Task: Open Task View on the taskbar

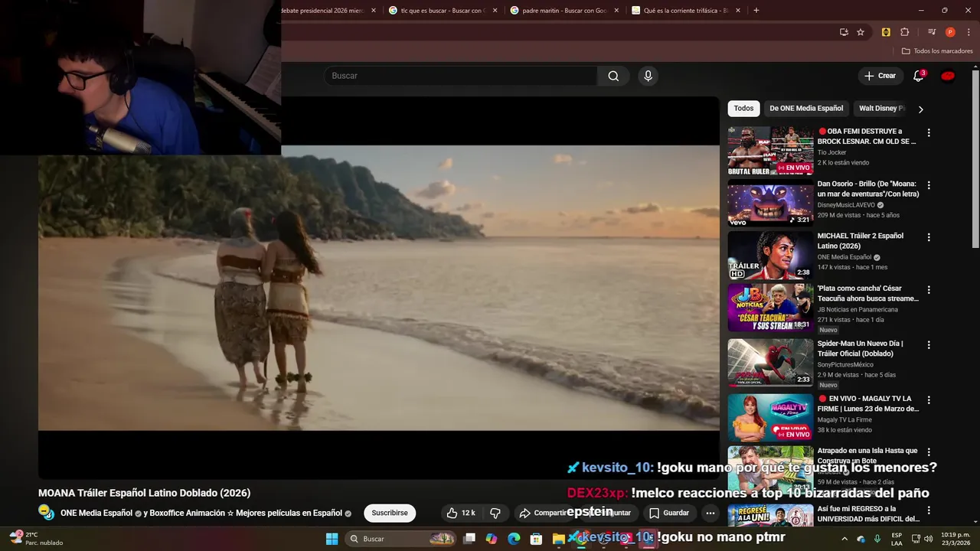Action: [x=469, y=539]
